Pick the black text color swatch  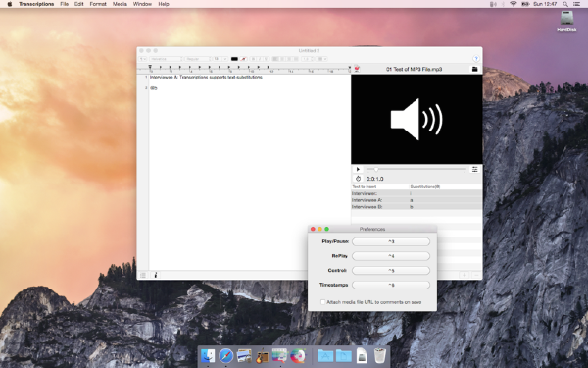point(234,59)
